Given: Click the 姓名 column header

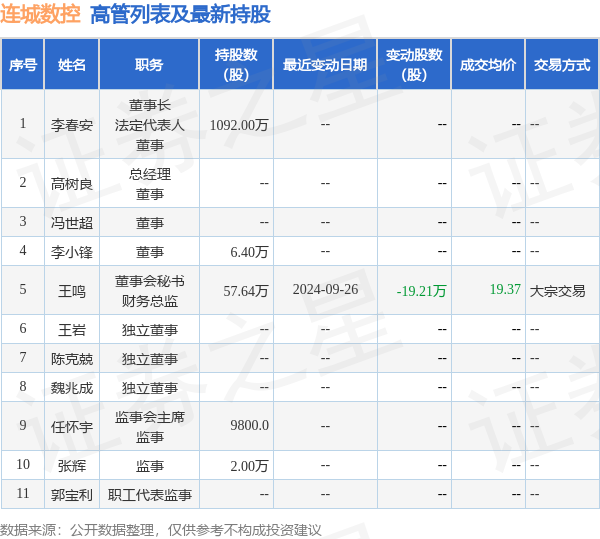Looking at the screenshot, I should tap(72, 65).
